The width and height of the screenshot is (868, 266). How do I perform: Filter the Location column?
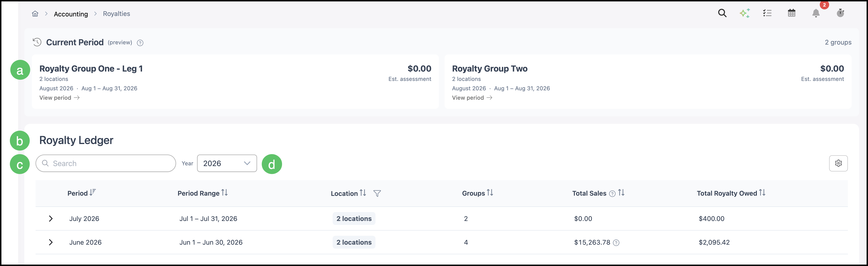[x=377, y=194]
